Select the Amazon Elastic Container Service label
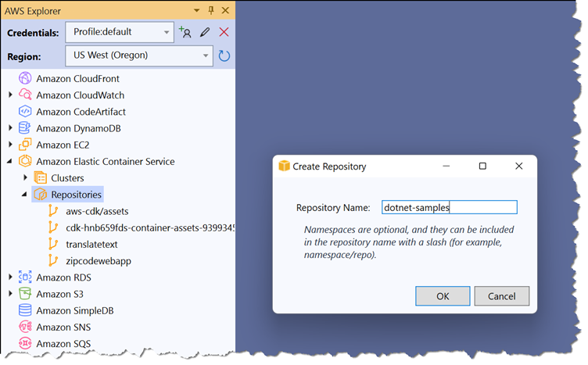 click(x=106, y=161)
